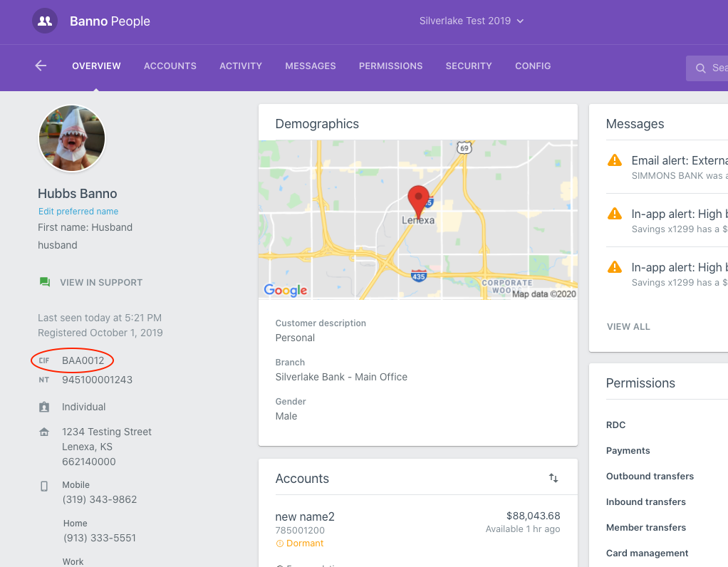Open the Config tab
This screenshot has height=567, width=728.
[x=533, y=66]
